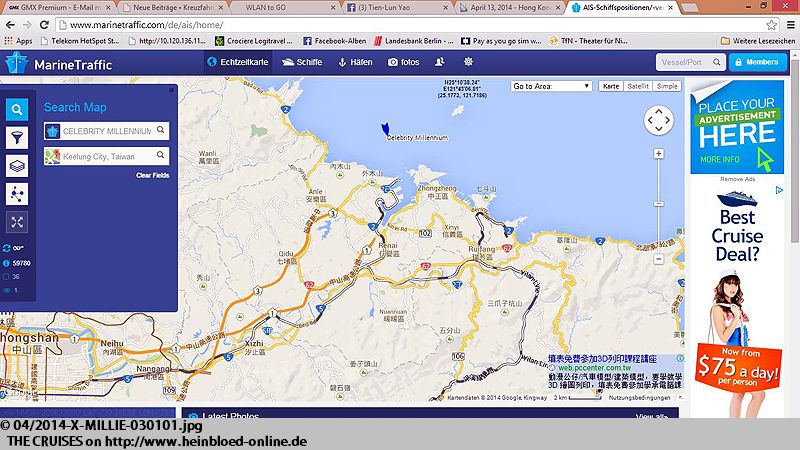Viewport: 800px width, 450px height.
Task: Click the CELEBRITY MILLENNIUM search input
Action: (x=107, y=131)
